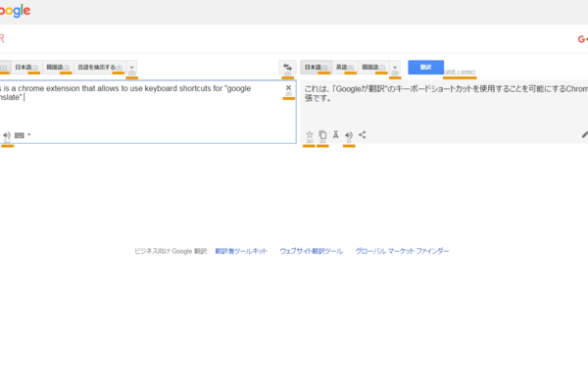Screen dimensions: 588x392
Task: Expand target language list dropdown
Action: [x=395, y=68]
